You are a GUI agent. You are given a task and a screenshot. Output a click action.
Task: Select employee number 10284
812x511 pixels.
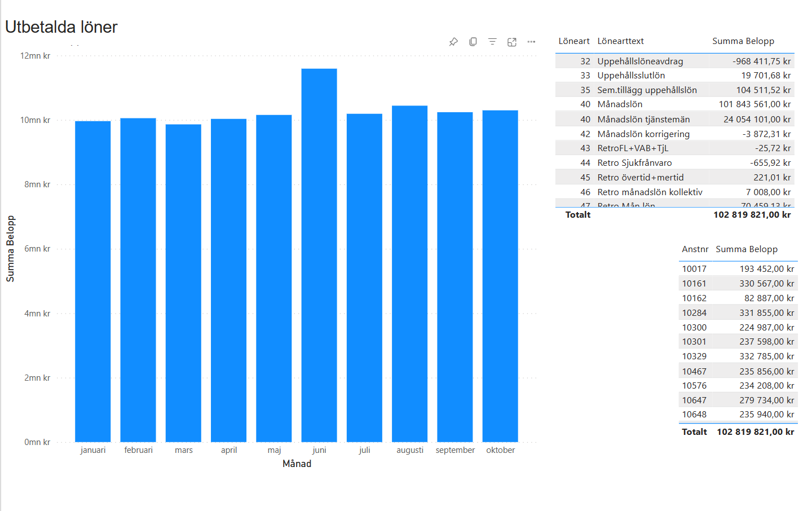[x=694, y=313]
